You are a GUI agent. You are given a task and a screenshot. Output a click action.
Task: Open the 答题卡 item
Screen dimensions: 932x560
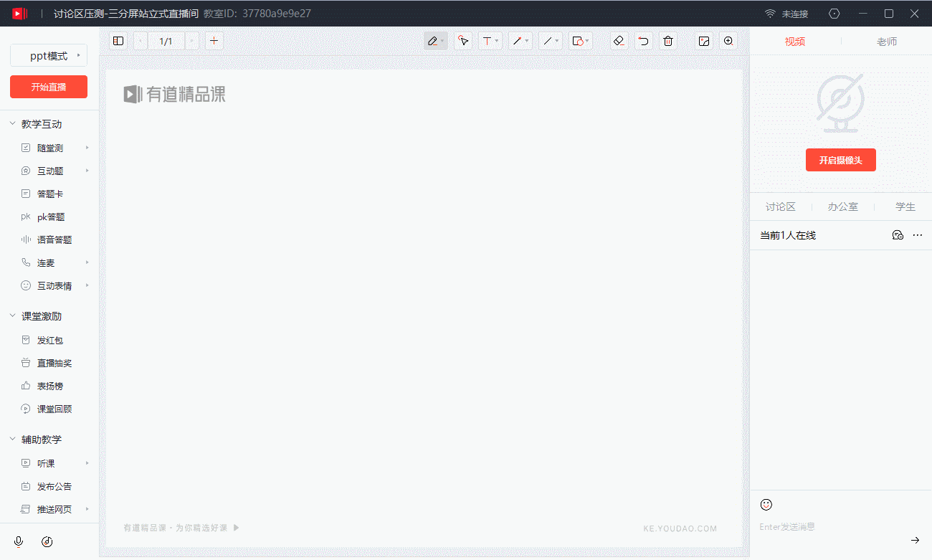50,194
